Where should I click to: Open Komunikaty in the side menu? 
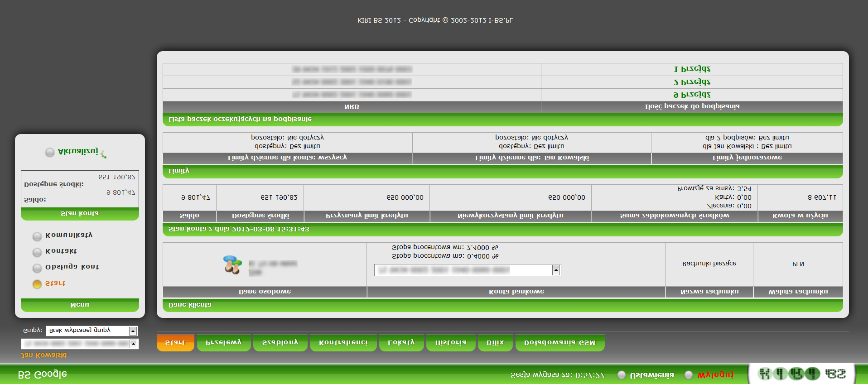69,235
